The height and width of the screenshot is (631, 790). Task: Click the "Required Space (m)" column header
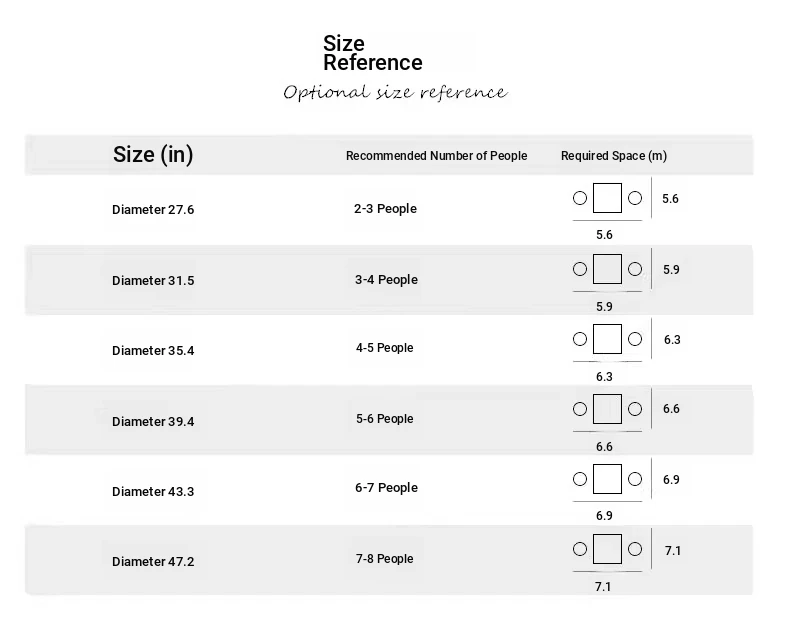coord(613,156)
